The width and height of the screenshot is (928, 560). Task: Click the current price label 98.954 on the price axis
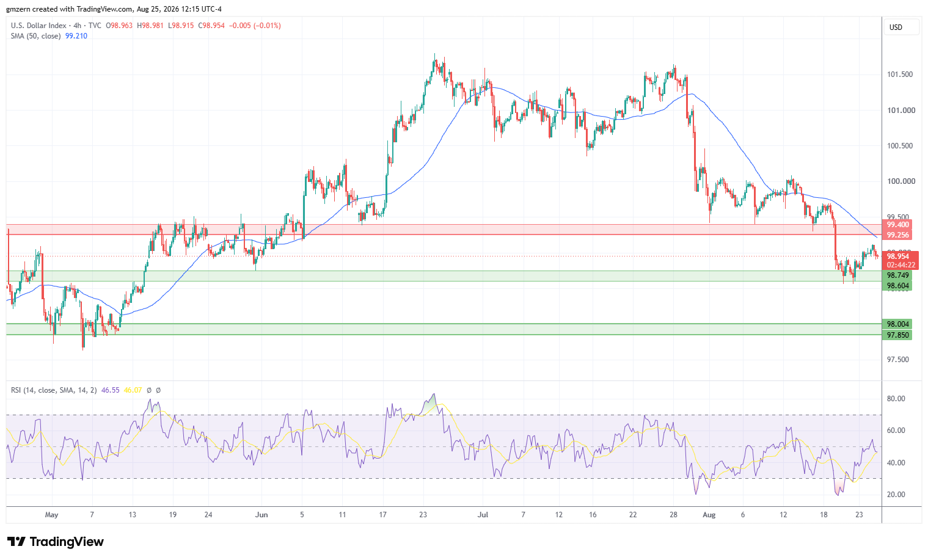898,256
